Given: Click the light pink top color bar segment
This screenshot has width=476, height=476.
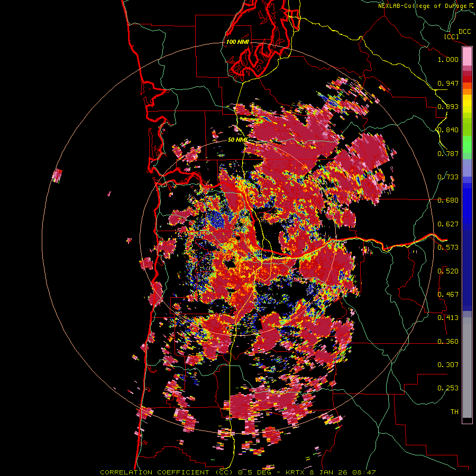Looking at the screenshot, I should coord(467,57).
